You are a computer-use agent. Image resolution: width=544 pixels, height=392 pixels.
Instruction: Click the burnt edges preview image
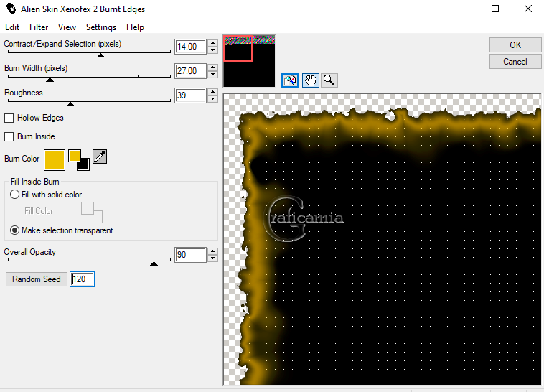[382, 239]
